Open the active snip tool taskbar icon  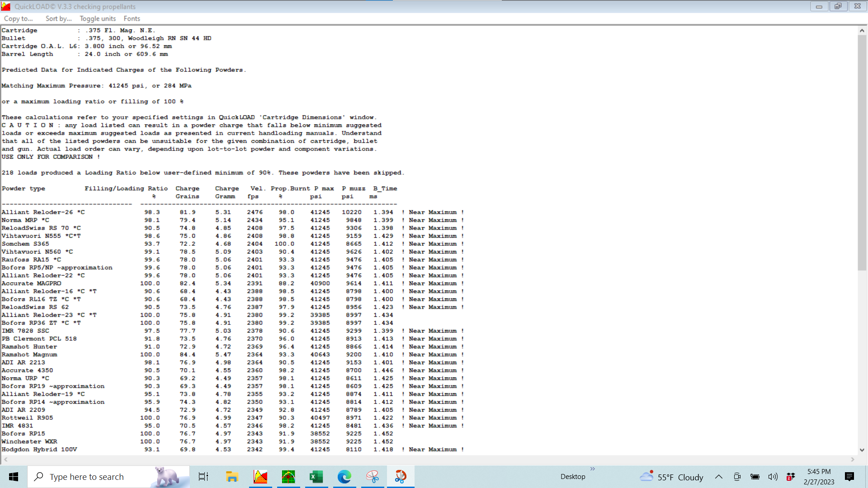point(401,477)
